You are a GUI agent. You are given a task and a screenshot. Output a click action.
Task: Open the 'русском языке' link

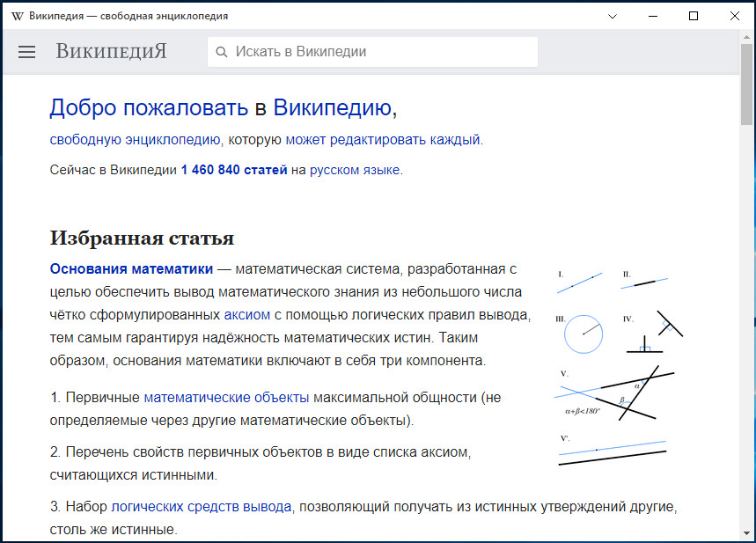coord(355,170)
